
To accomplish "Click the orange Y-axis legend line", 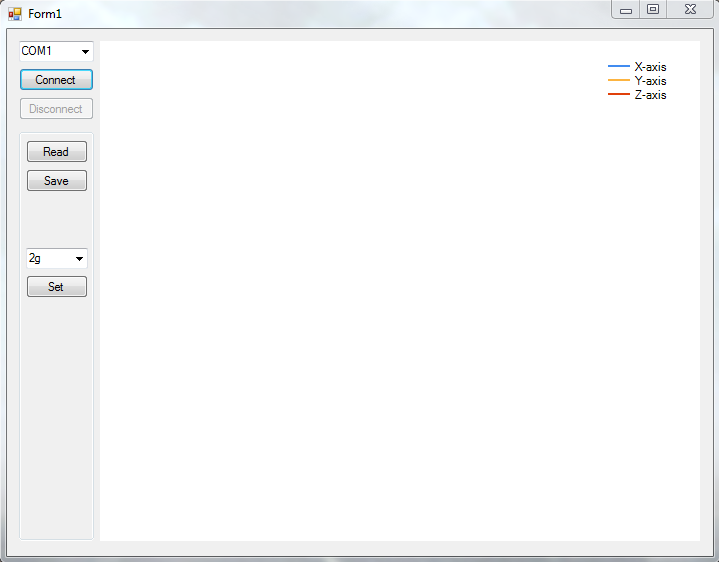I will coord(618,81).
